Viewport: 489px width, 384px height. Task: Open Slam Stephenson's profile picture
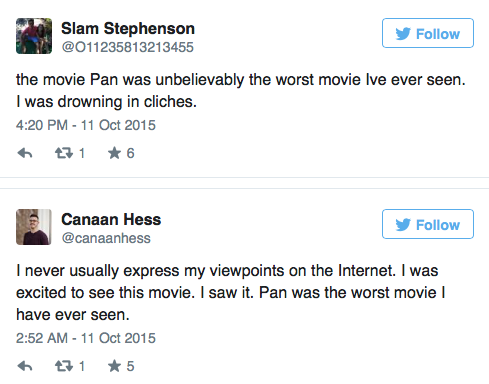34,36
